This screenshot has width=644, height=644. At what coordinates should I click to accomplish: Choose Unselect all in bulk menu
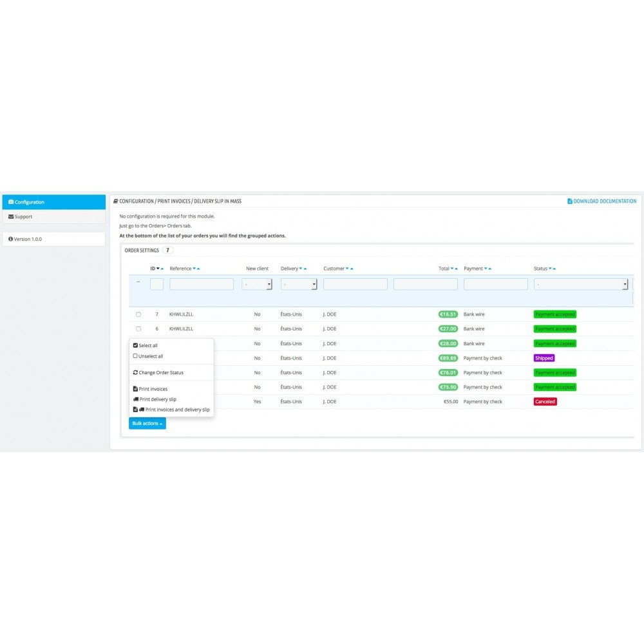pyautogui.click(x=148, y=356)
